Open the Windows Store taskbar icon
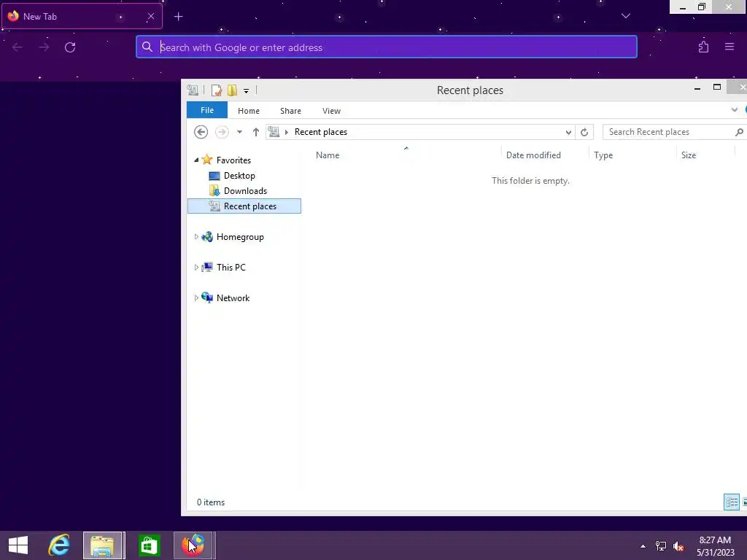Viewport: 747px width, 560px height. click(x=149, y=545)
